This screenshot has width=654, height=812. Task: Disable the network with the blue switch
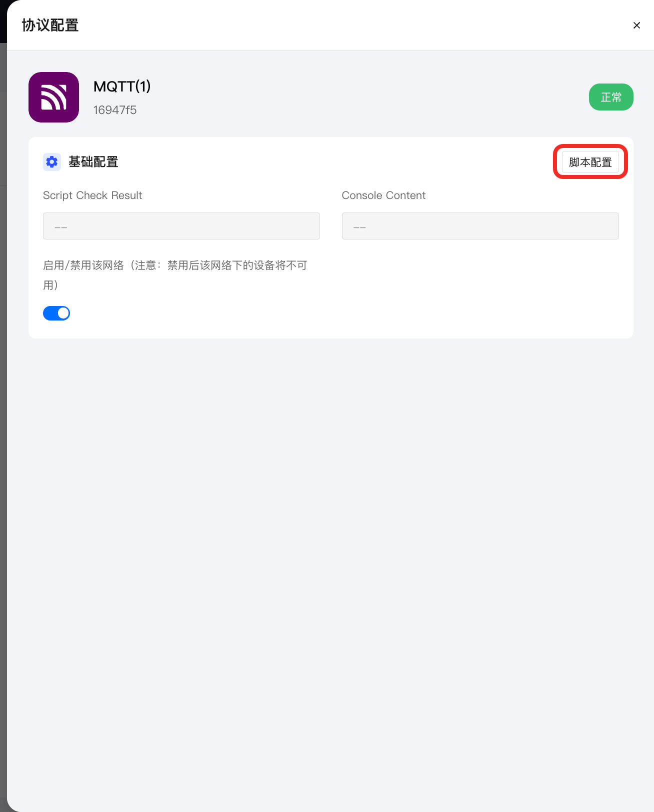[x=56, y=313]
